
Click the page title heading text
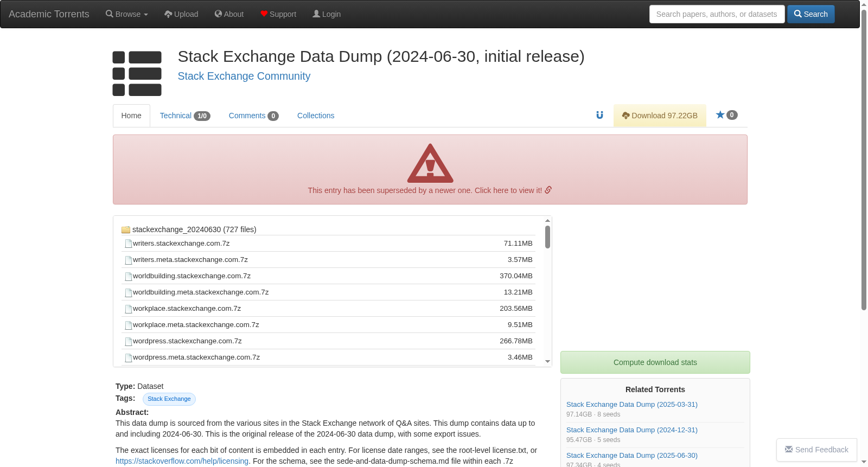point(381,56)
